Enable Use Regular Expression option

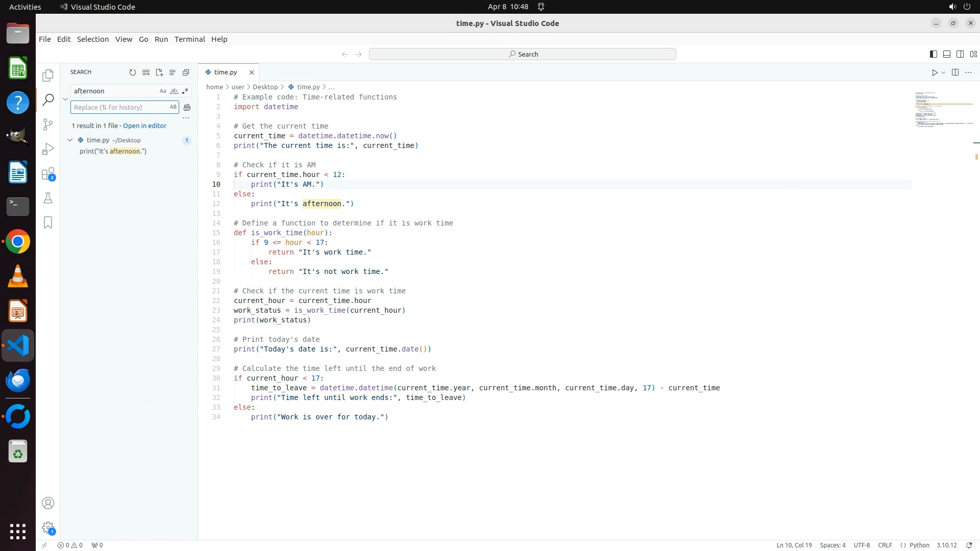click(185, 91)
